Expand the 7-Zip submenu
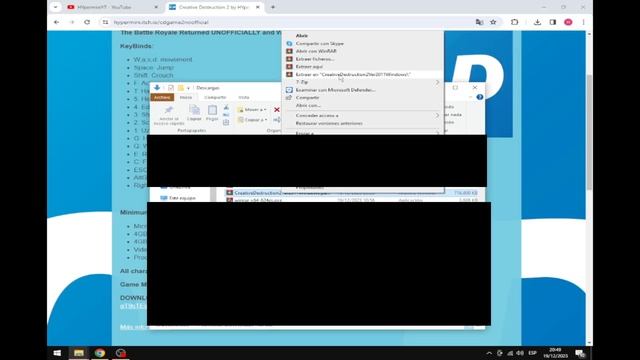This screenshot has width=640, height=360. [x=363, y=82]
